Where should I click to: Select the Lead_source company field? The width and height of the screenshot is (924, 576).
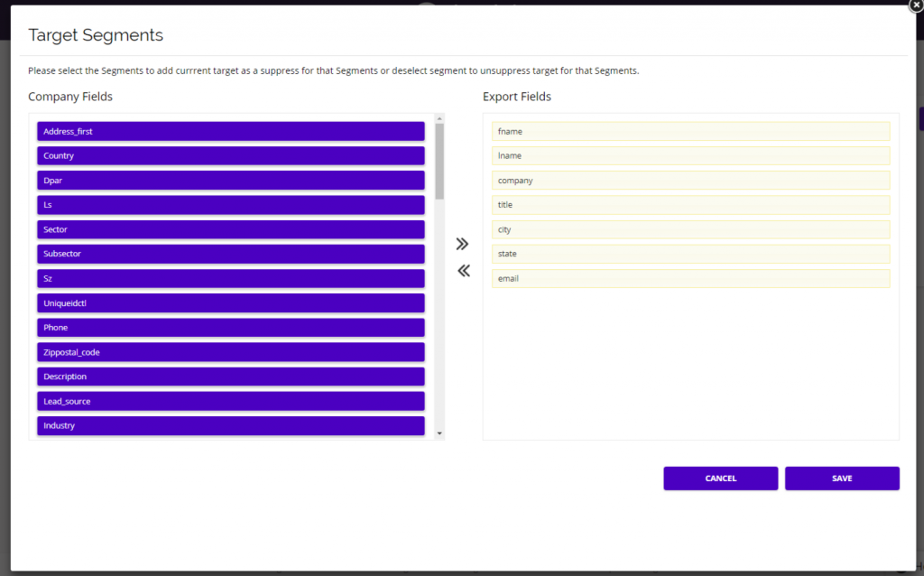pyautogui.click(x=230, y=401)
